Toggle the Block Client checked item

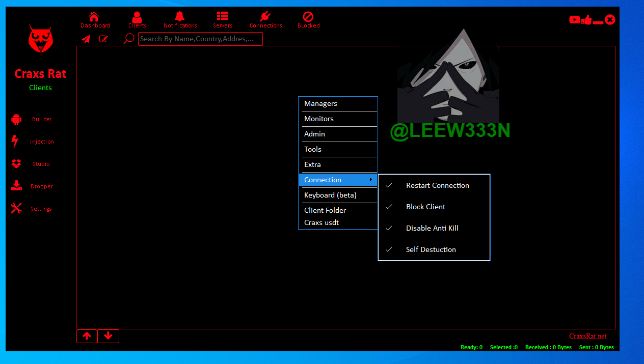coord(425,207)
